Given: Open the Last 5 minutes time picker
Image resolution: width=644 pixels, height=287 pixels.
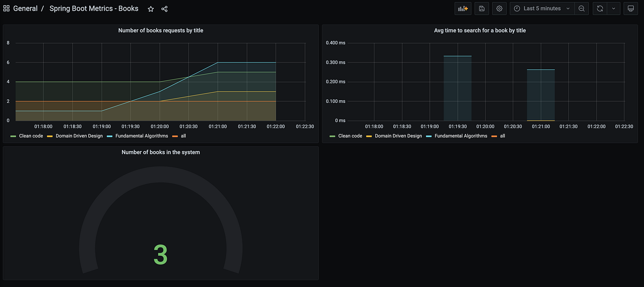Looking at the screenshot, I should 542,8.
